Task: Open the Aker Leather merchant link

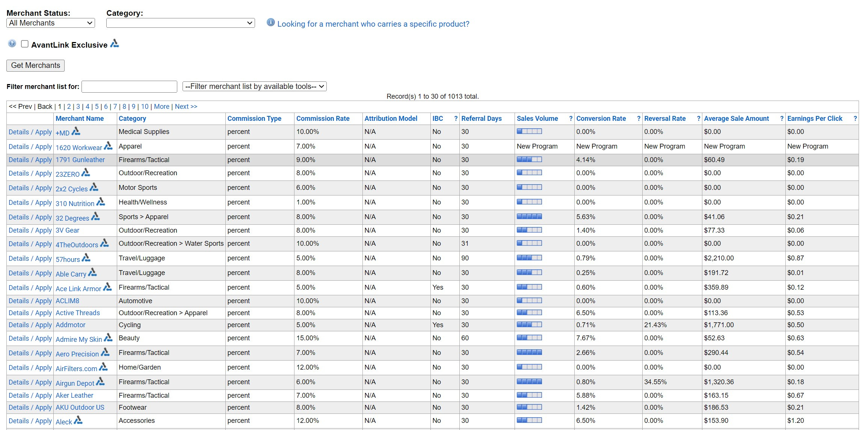Action: [x=74, y=395]
